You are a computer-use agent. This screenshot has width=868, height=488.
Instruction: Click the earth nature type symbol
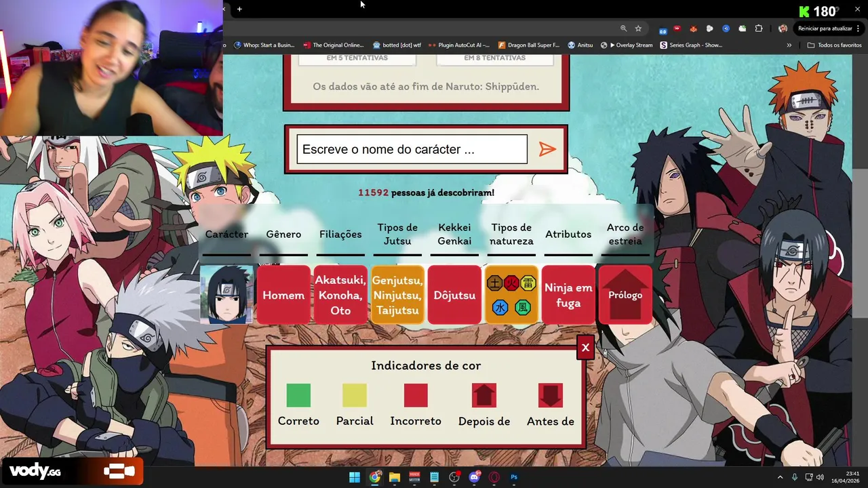pyautogui.click(x=494, y=283)
